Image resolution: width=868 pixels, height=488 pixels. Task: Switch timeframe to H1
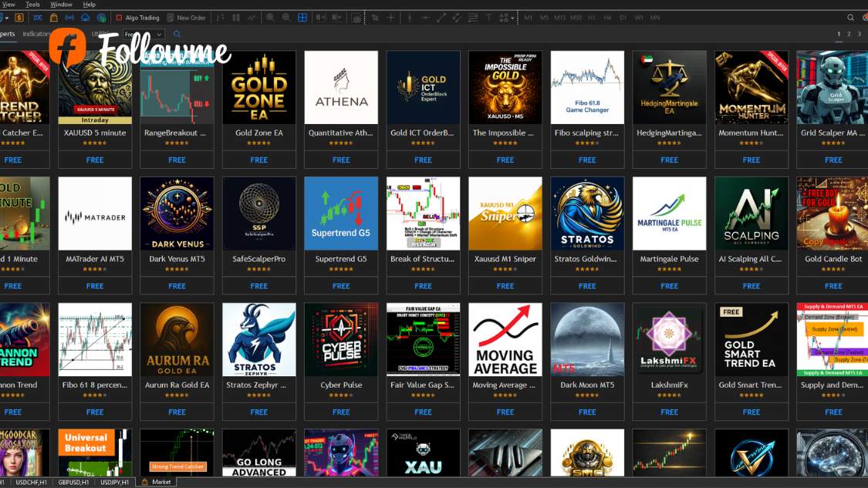(592, 18)
